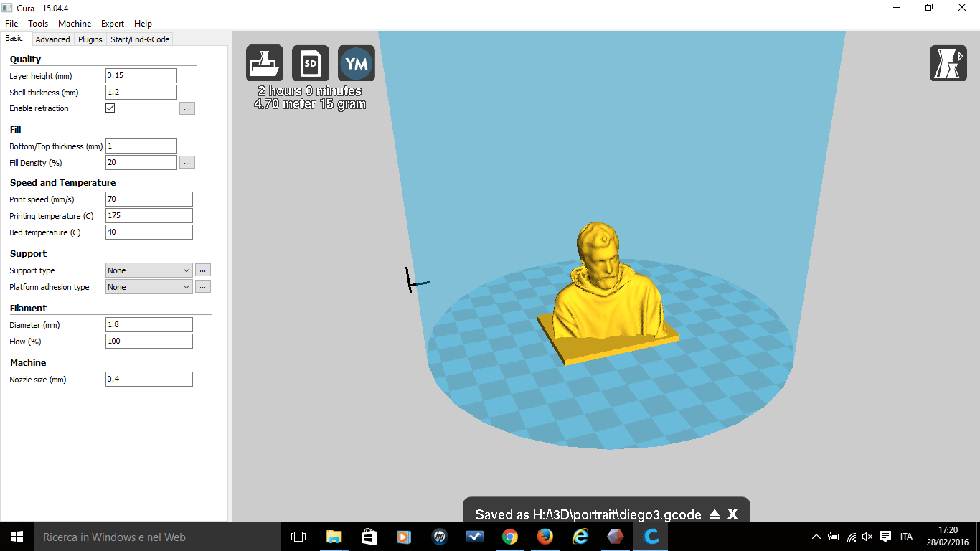This screenshot has height=551, width=980.
Task: Open the Start/End-GCode tab
Action: [x=141, y=39]
